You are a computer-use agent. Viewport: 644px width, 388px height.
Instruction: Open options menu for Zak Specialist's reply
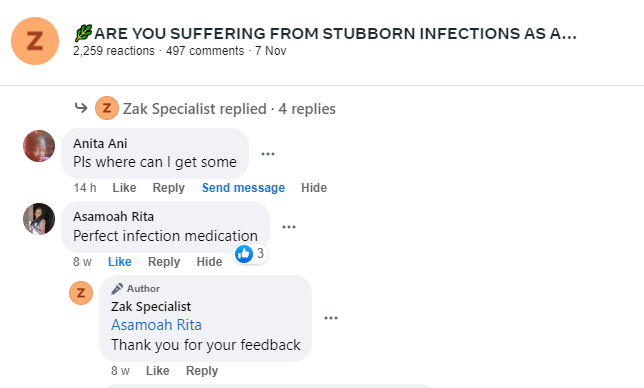[x=331, y=318]
